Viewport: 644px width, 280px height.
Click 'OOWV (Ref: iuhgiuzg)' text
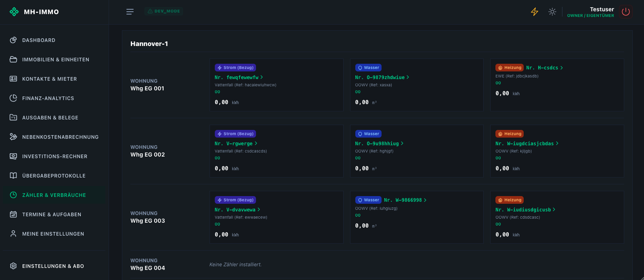click(376, 209)
